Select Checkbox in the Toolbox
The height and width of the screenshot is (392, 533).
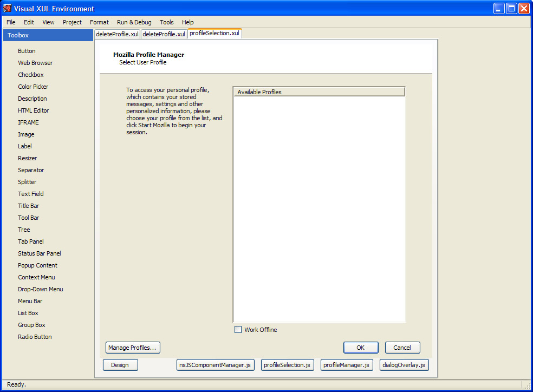pyautogui.click(x=31, y=75)
